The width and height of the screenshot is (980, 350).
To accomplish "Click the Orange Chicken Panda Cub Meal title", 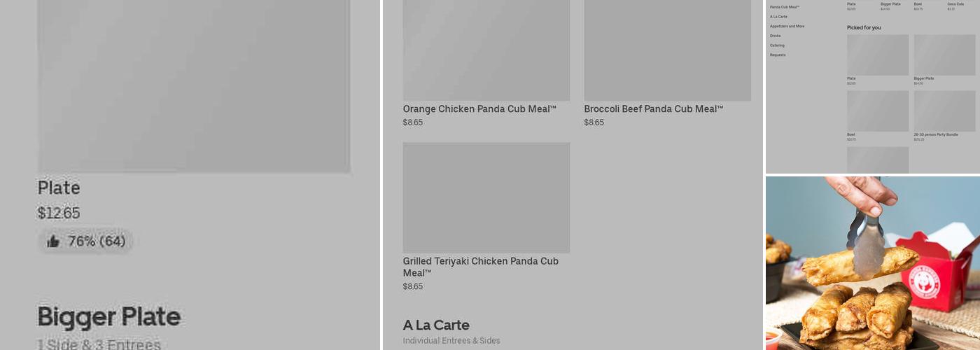I will click(x=479, y=109).
